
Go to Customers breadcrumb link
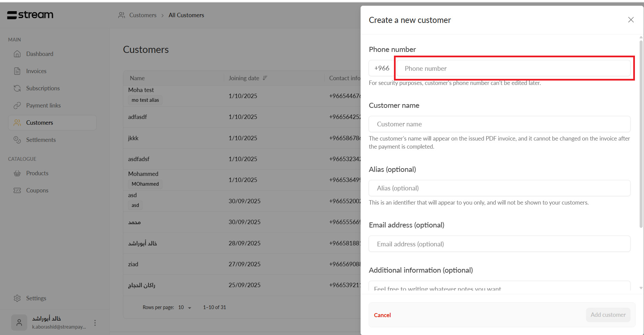tap(143, 15)
